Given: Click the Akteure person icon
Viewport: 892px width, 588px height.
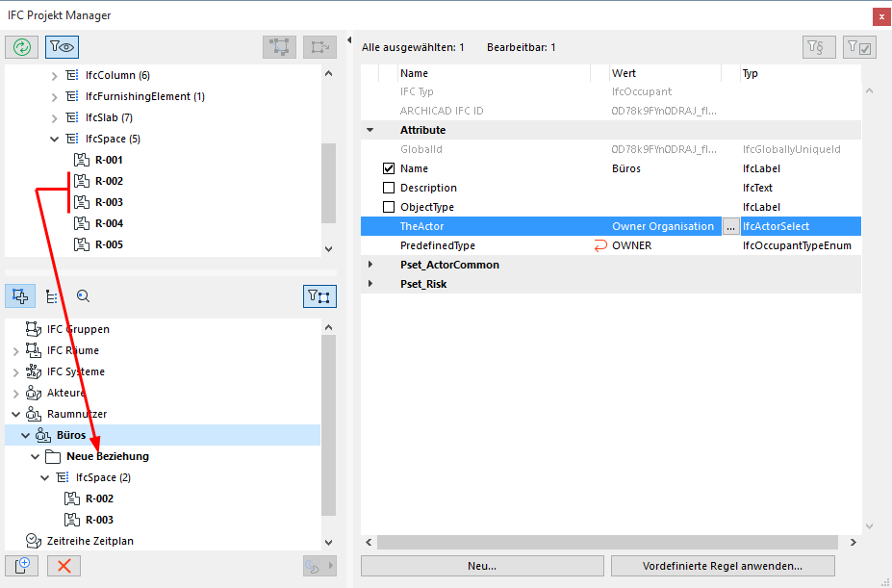Looking at the screenshot, I should tap(34, 393).
